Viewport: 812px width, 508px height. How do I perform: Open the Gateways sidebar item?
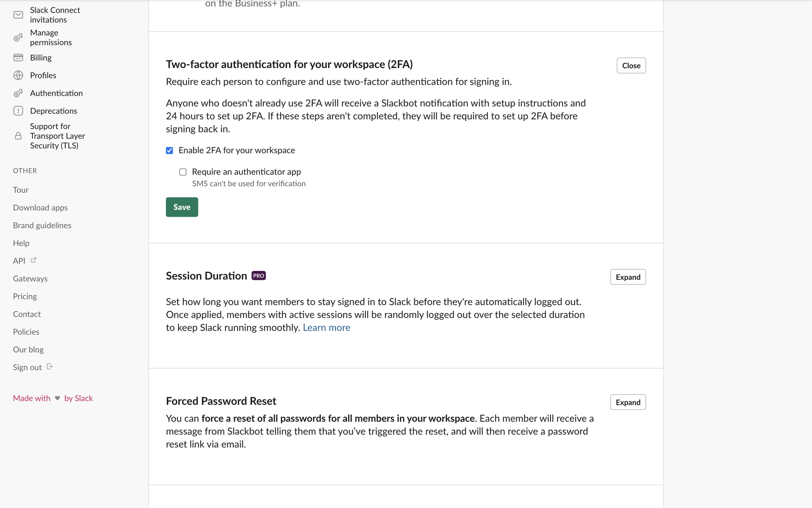click(x=30, y=279)
